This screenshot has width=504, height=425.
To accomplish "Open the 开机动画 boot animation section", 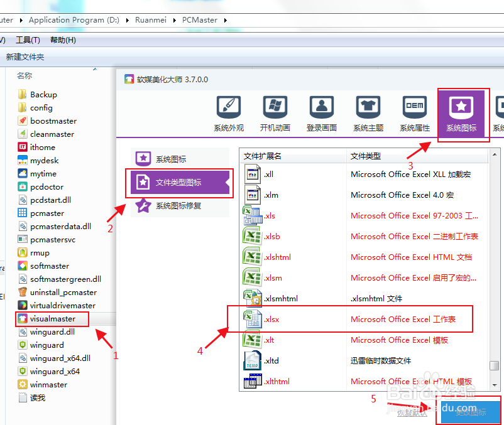I will (x=275, y=114).
